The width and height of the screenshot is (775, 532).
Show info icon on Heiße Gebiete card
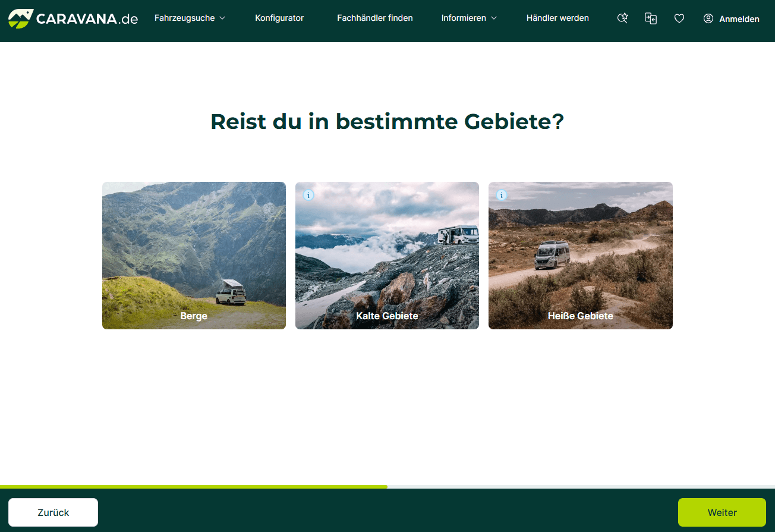502,195
